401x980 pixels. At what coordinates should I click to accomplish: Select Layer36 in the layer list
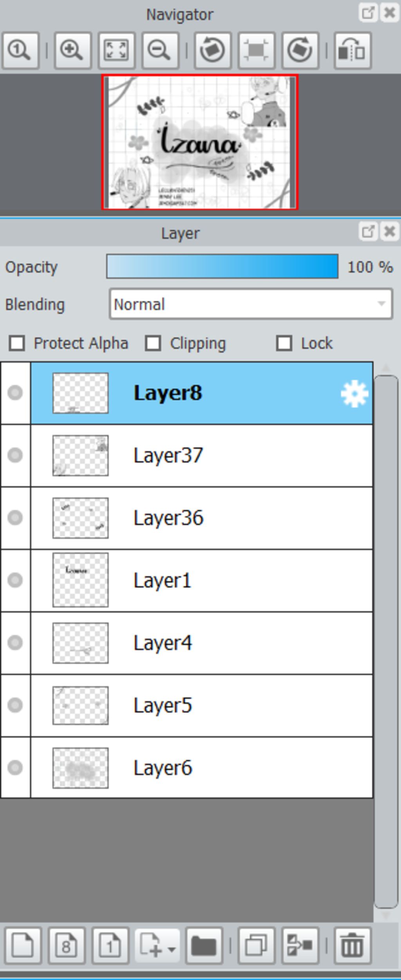pyautogui.click(x=202, y=518)
